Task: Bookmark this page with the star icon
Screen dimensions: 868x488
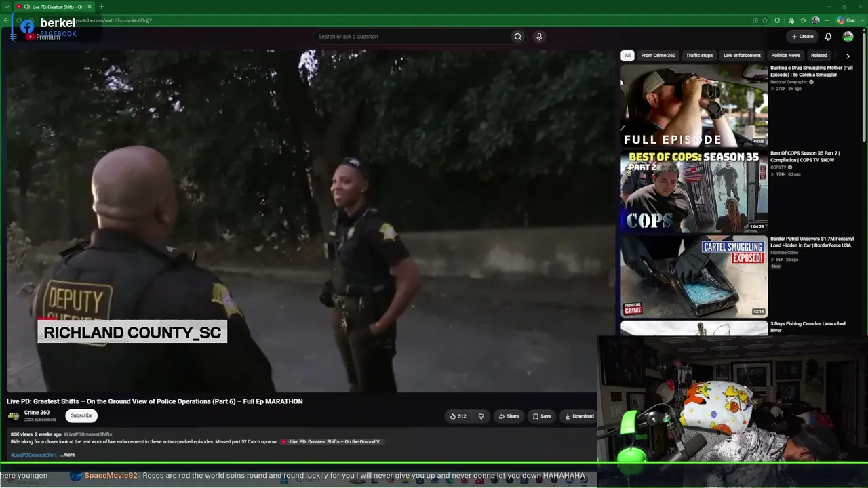Action: (765, 20)
